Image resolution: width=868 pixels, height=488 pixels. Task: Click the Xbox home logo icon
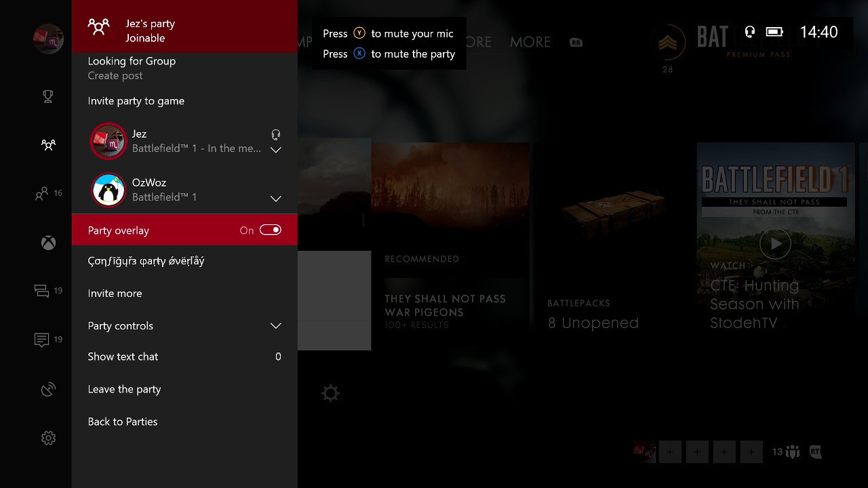click(47, 242)
